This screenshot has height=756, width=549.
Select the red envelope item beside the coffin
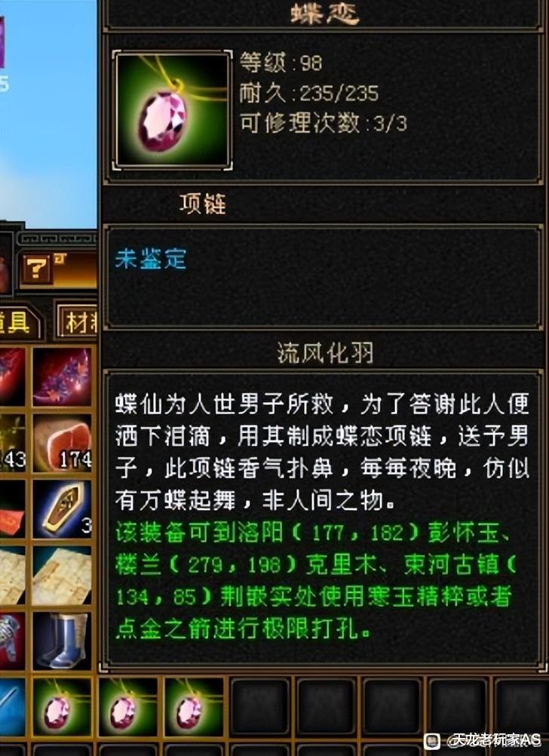click(12, 509)
